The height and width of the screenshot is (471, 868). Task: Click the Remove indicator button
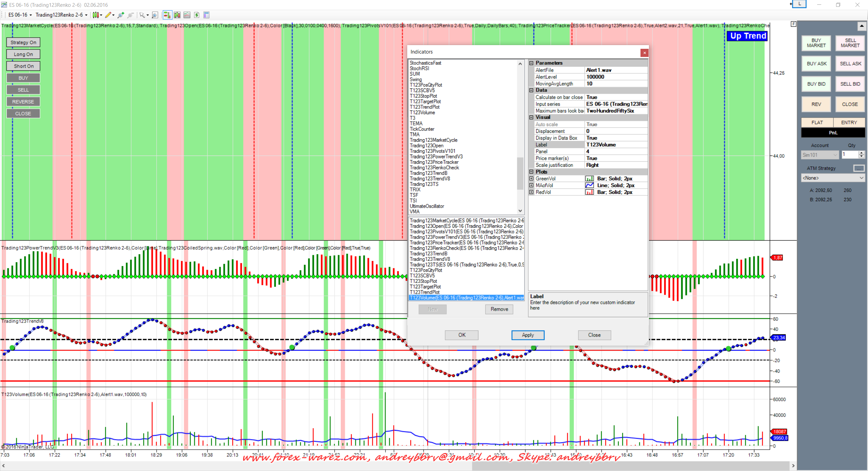[x=499, y=309]
